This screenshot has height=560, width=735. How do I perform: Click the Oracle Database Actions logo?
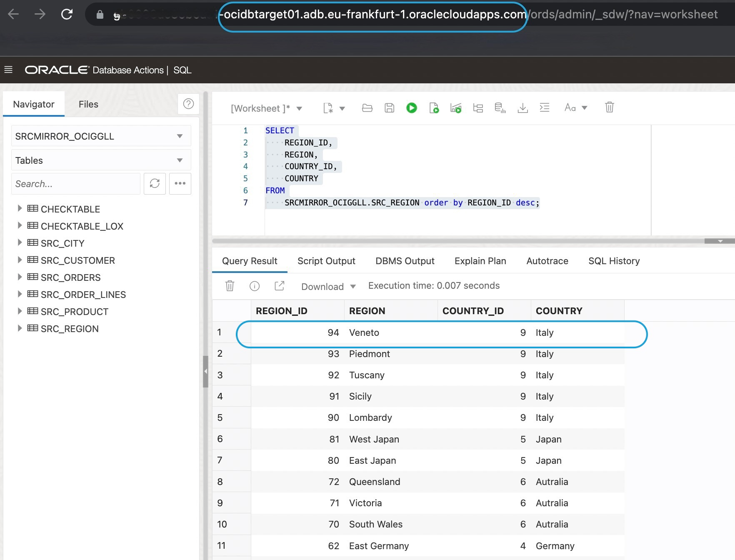click(x=94, y=70)
